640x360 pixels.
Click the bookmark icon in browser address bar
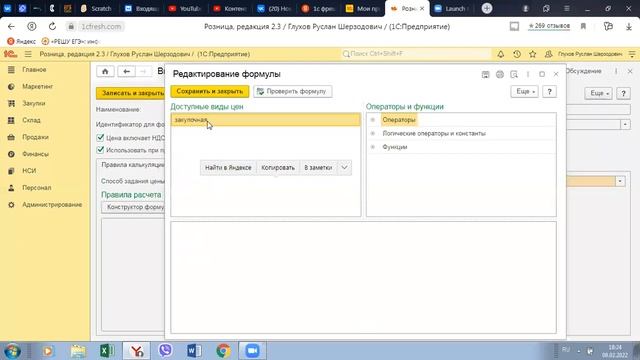[x=583, y=27]
